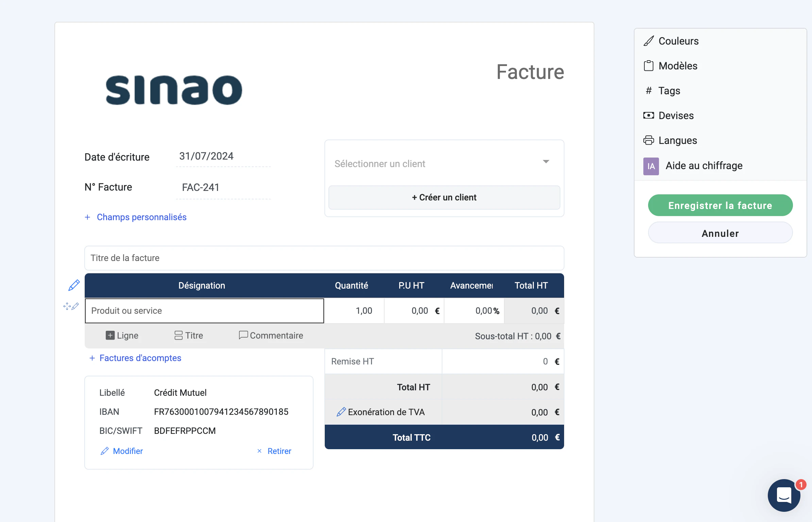Select Langues in the sidebar
Viewport: 812px width, 522px height.
click(x=649, y=140)
